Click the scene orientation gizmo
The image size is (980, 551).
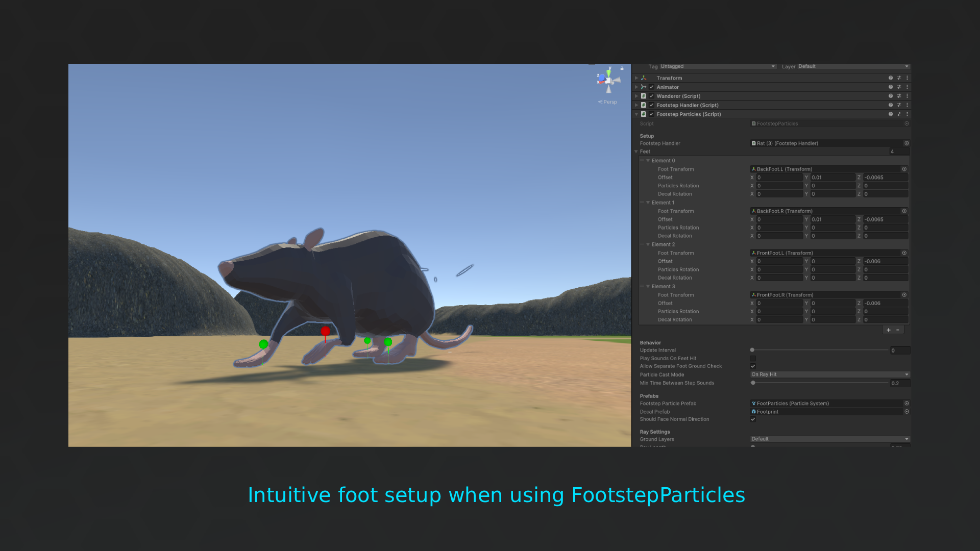[608, 81]
